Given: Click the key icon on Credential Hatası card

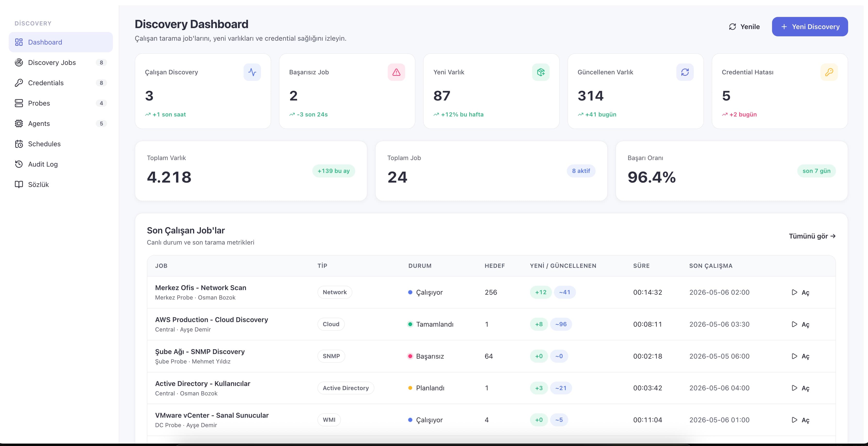Looking at the screenshot, I should click(x=829, y=72).
